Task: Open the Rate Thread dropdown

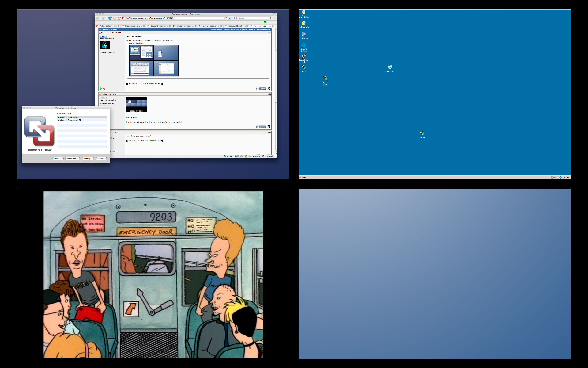Action: (x=249, y=29)
